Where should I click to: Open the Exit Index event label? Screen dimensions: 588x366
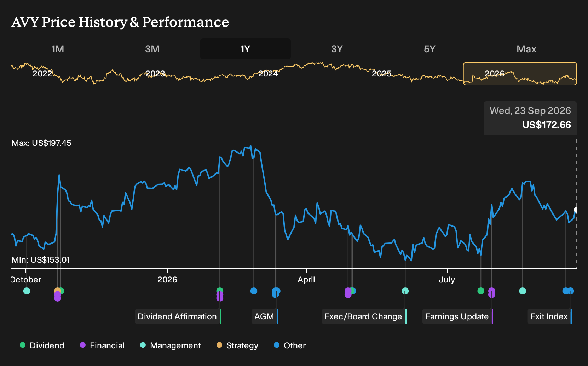[550, 316]
